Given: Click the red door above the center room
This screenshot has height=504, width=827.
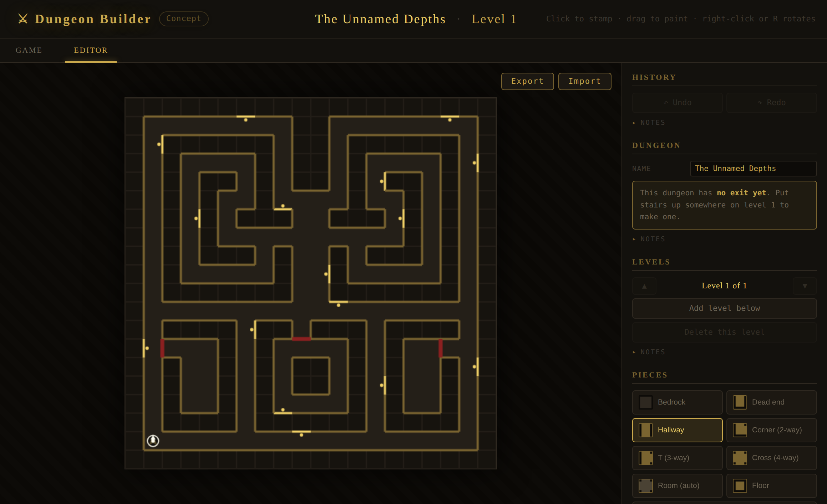Looking at the screenshot, I should click(301, 339).
